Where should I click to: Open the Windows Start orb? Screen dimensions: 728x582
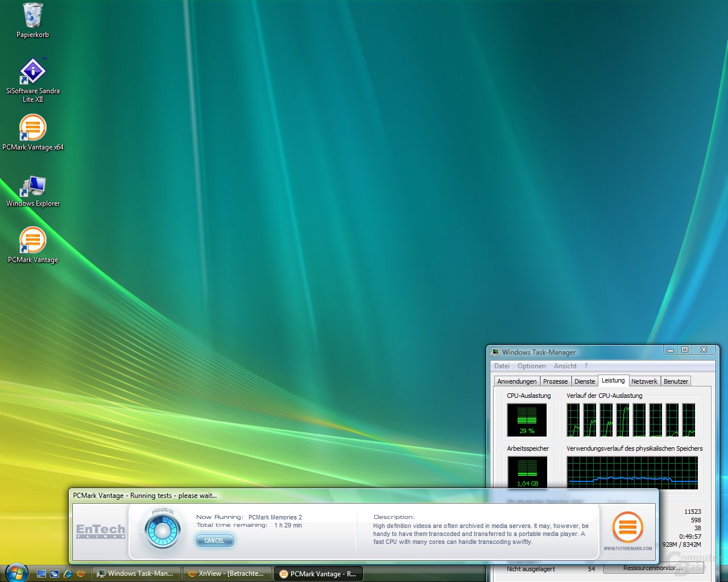coord(16,572)
